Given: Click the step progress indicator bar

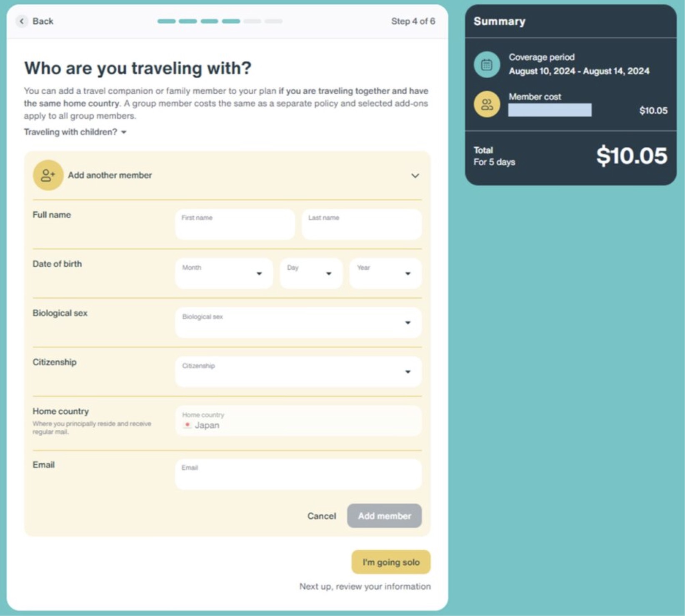Looking at the screenshot, I should point(220,21).
